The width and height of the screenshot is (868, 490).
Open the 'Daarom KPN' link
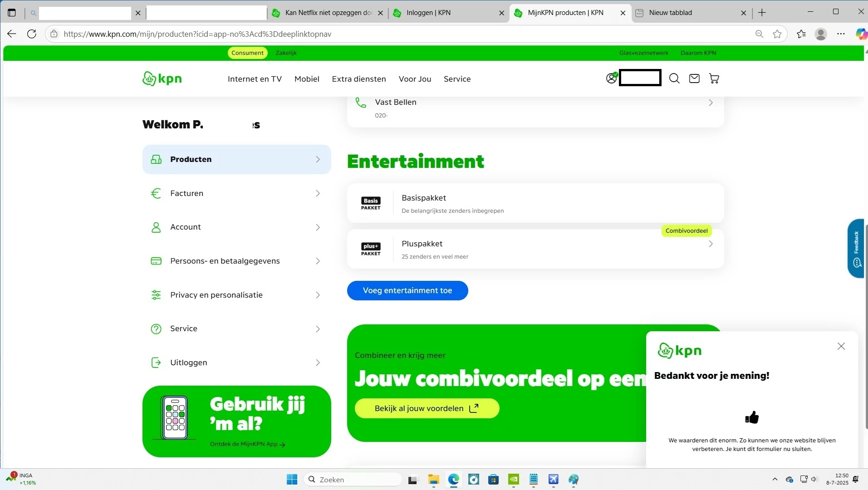pos(698,53)
